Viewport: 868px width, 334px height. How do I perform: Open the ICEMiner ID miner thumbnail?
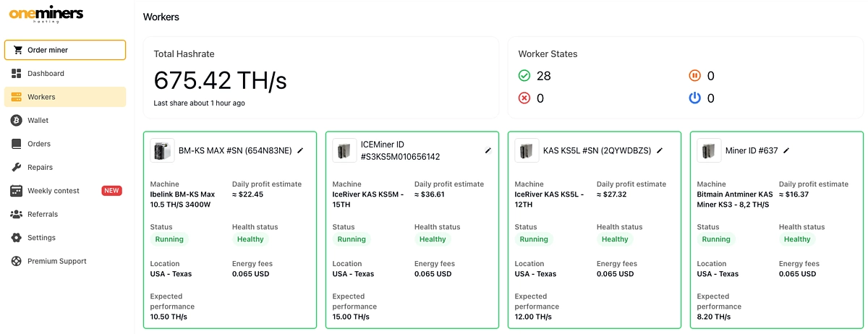tap(344, 150)
